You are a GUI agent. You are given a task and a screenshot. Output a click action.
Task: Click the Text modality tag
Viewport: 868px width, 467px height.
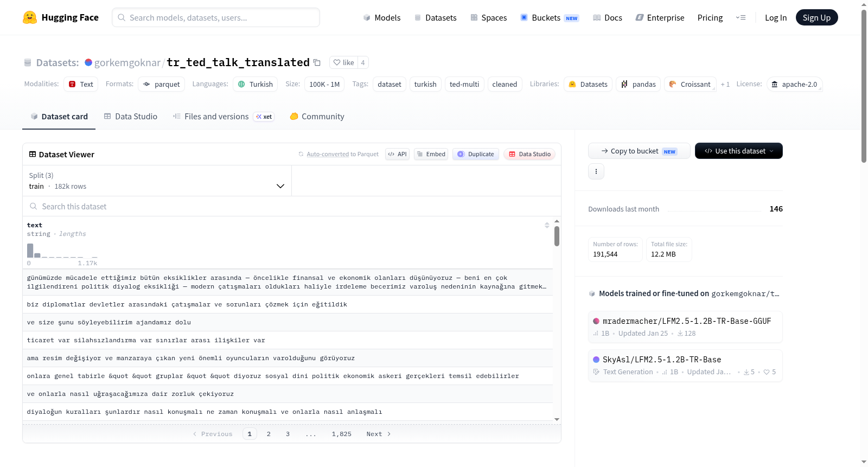click(81, 84)
